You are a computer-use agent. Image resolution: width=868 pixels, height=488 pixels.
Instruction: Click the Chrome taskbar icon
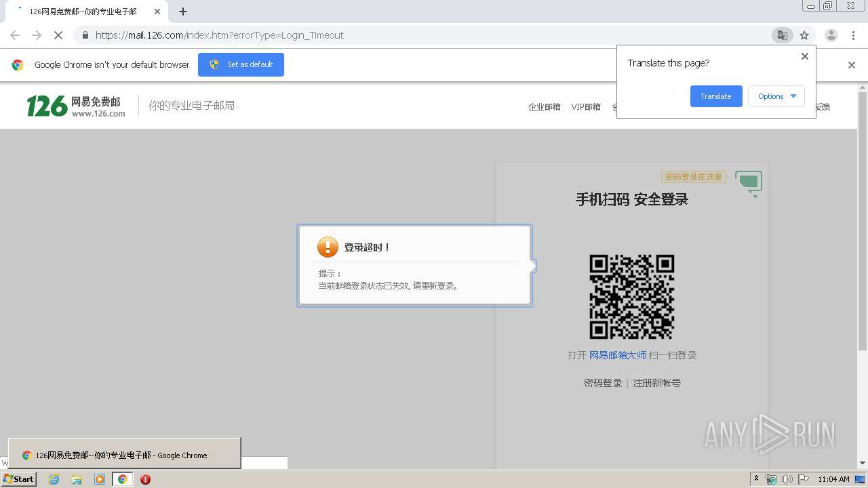point(122,479)
